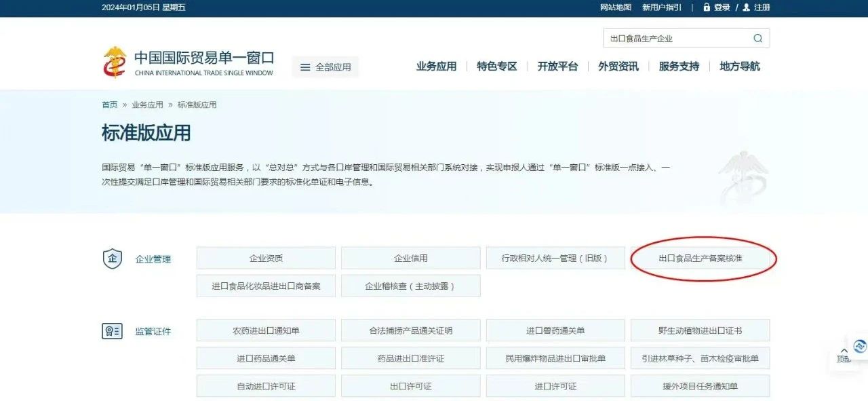
Task: Open the 服务支持 navigation menu
Action: point(679,66)
